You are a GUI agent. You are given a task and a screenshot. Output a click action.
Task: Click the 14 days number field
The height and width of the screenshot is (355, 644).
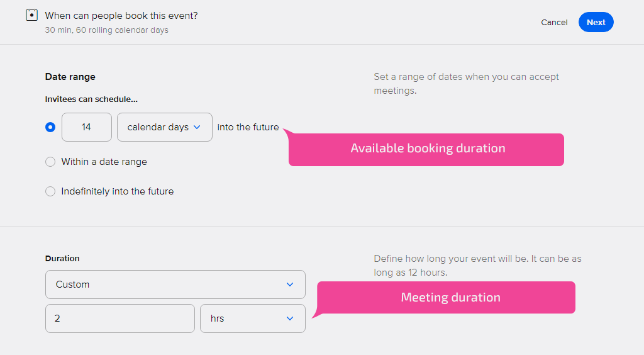pos(87,127)
